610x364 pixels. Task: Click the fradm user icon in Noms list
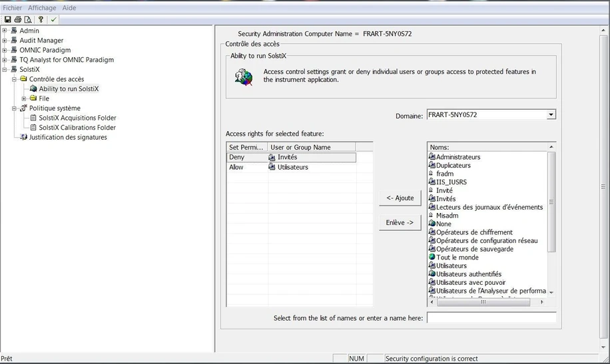pyautogui.click(x=431, y=174)
